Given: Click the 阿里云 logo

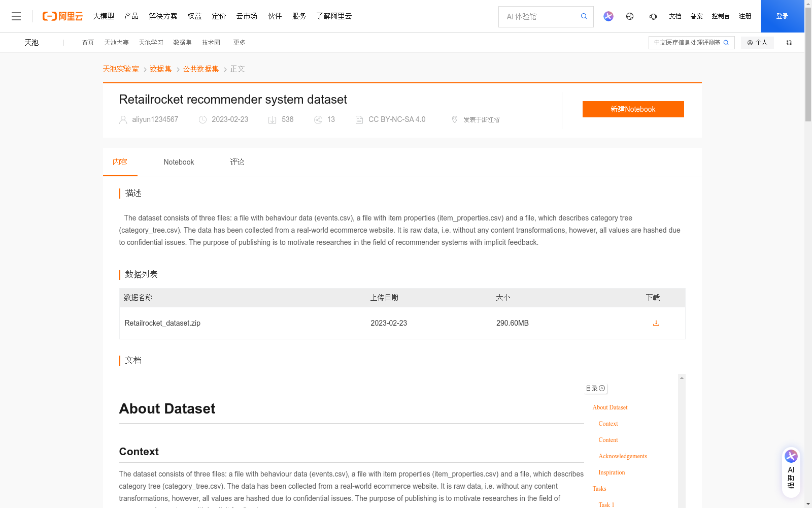Looking at the screenshot, I should (62, 16).
